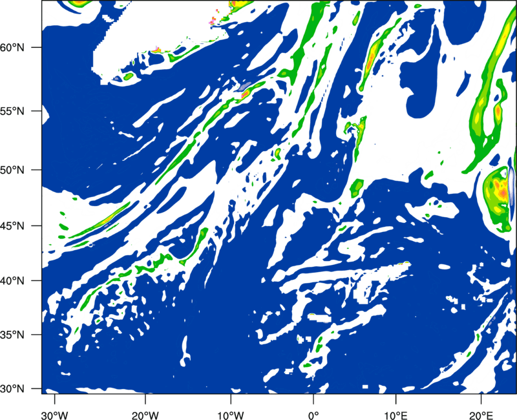This screenshot has width=517, height=420.
Task: Click the 30°N latitude label
Action: tap(12, 389)
